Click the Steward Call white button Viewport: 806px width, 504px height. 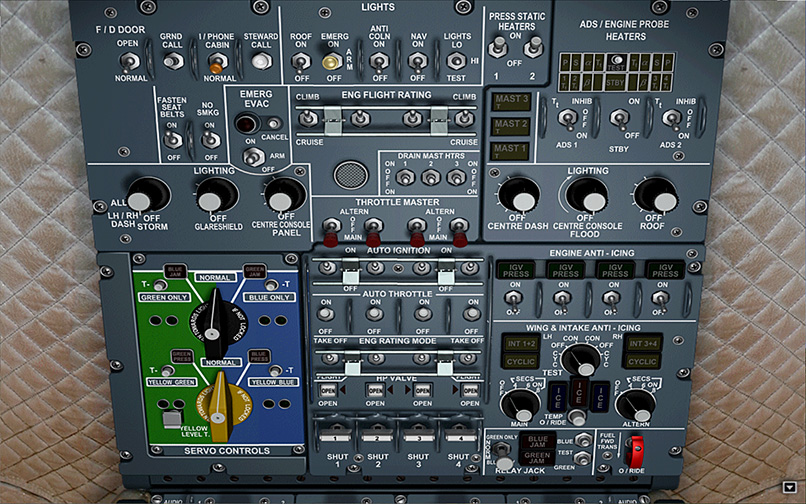261,61
